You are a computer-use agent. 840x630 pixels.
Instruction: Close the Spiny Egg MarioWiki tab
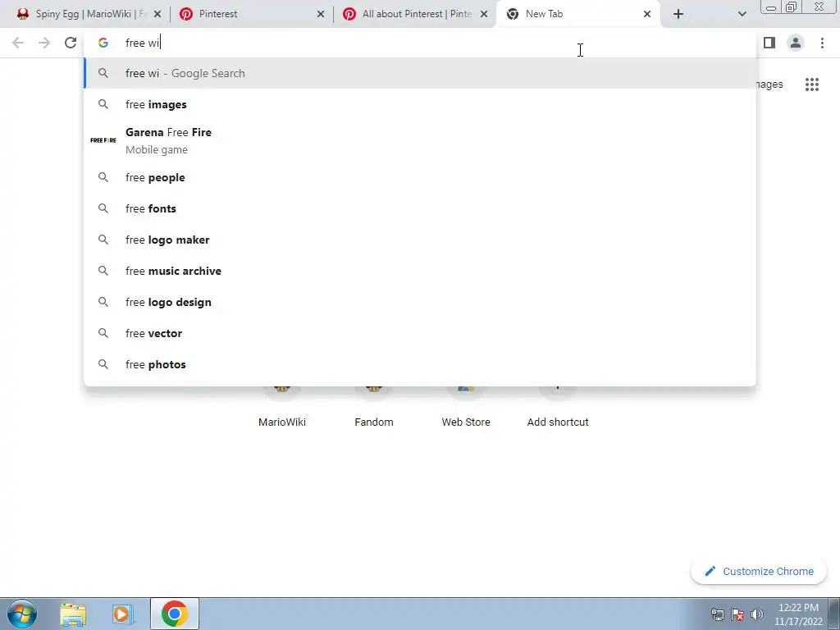pyautogui.click(x=157, y=15)
